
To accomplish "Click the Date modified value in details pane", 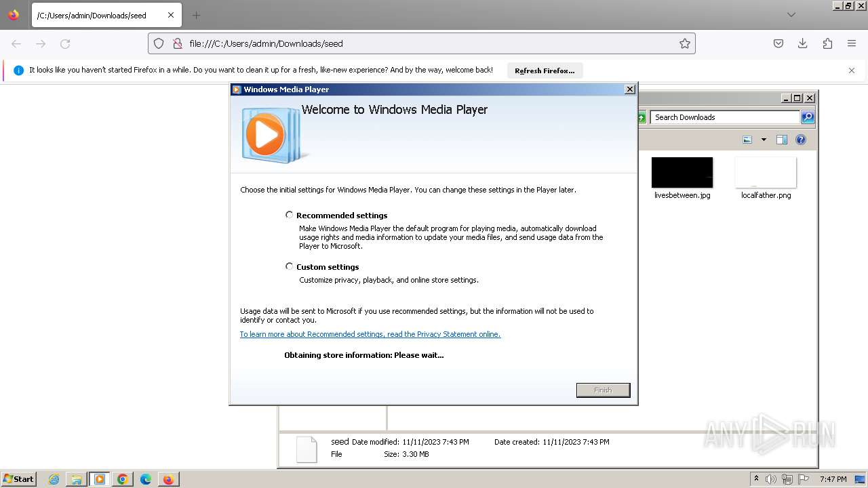I will point(435,442).
